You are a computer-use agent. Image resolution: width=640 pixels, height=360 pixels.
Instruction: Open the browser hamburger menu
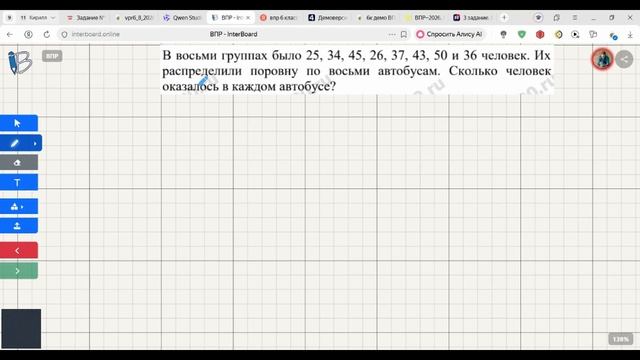pyautogui.click(x=575, y=18)
